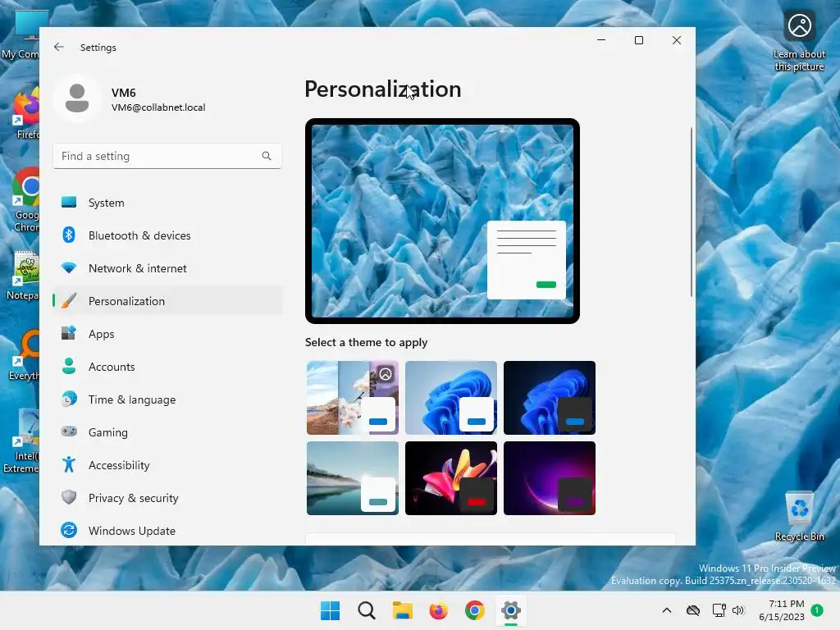
Task: Apply the Windows light bloom theme
Action: [451, 398]
